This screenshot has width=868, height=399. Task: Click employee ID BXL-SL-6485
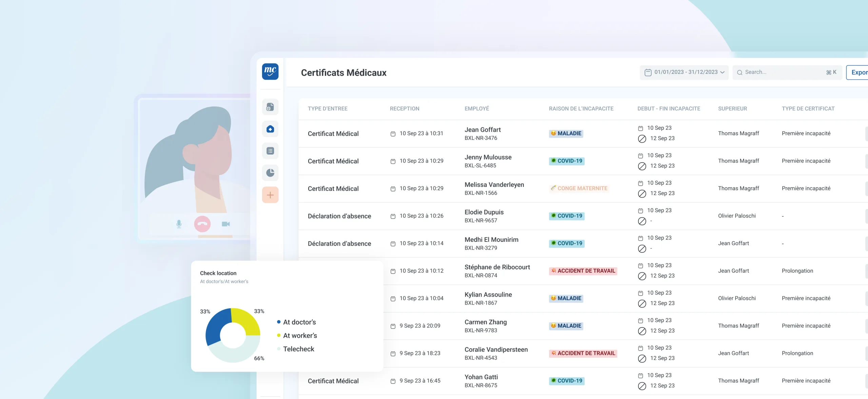(x=480, y=166)
